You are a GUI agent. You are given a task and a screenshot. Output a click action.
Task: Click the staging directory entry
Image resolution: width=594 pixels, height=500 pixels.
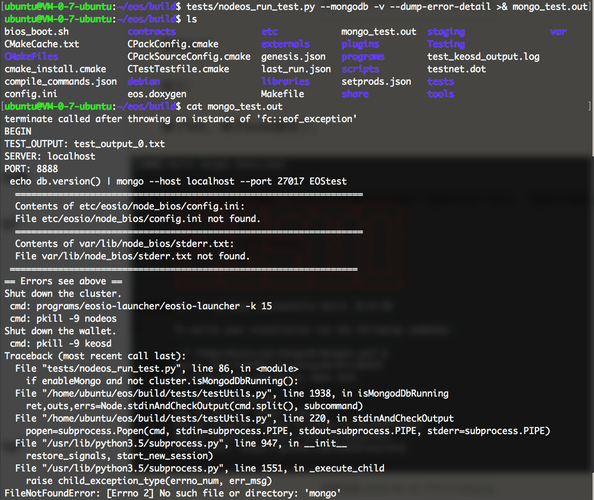click(446, 32)
